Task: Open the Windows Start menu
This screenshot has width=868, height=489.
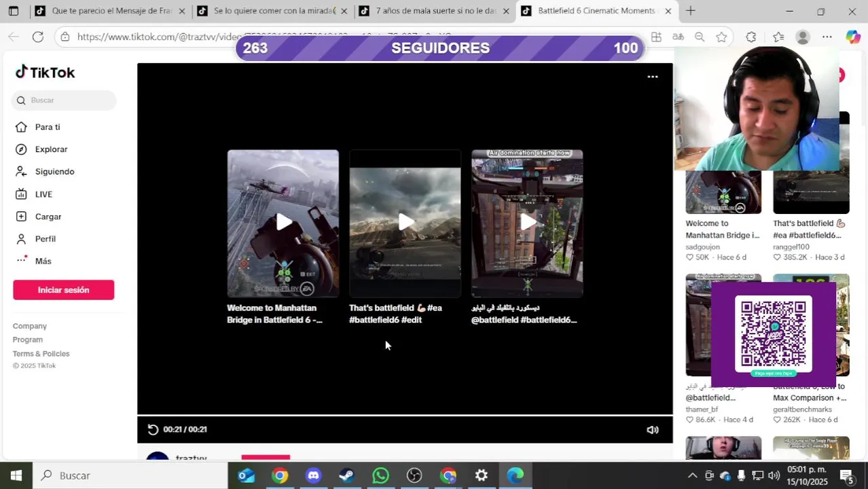Action: tap(16, 475)
